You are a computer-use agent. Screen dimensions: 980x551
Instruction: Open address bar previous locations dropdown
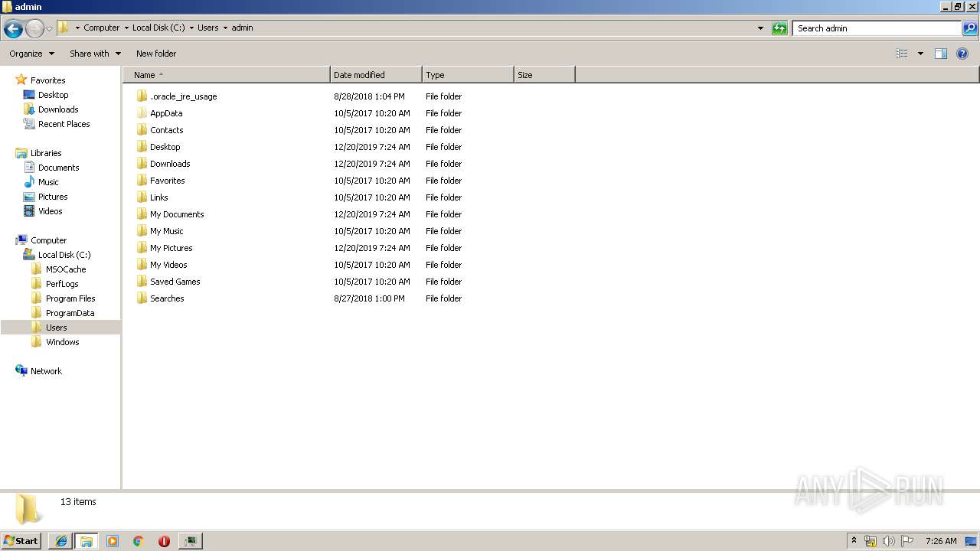(x=760, y=28)
